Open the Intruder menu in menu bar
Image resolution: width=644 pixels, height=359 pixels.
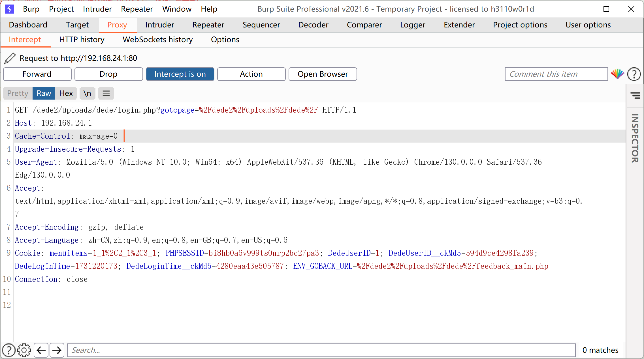click(x=97, y=9)
